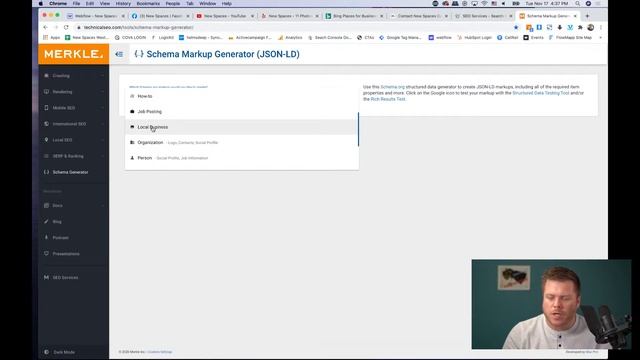Switch to the Bing Places tab
This screenshot has height=360, width=640.
tap(354, 16)
